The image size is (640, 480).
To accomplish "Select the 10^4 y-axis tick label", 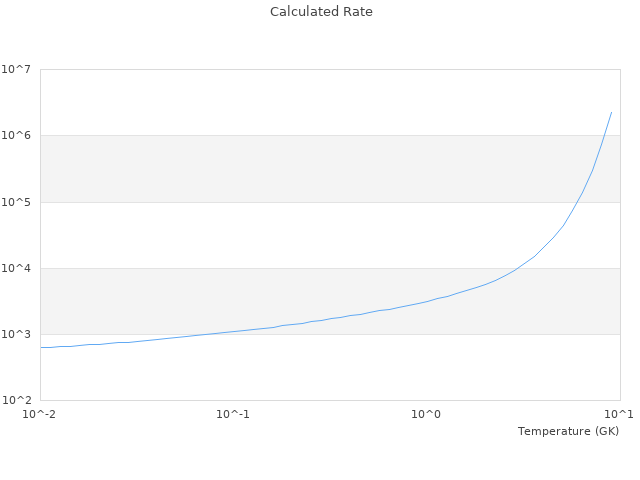I will pos(16,268).
